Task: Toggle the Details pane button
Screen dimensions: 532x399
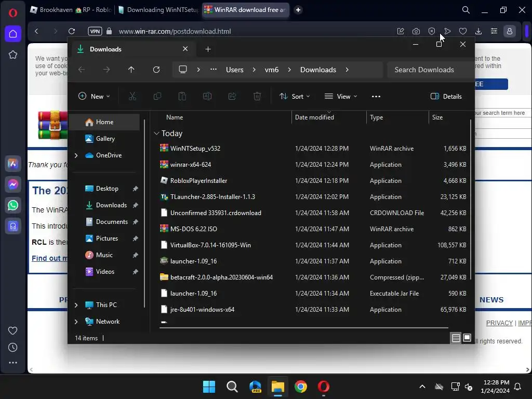Action: (446, 96)
